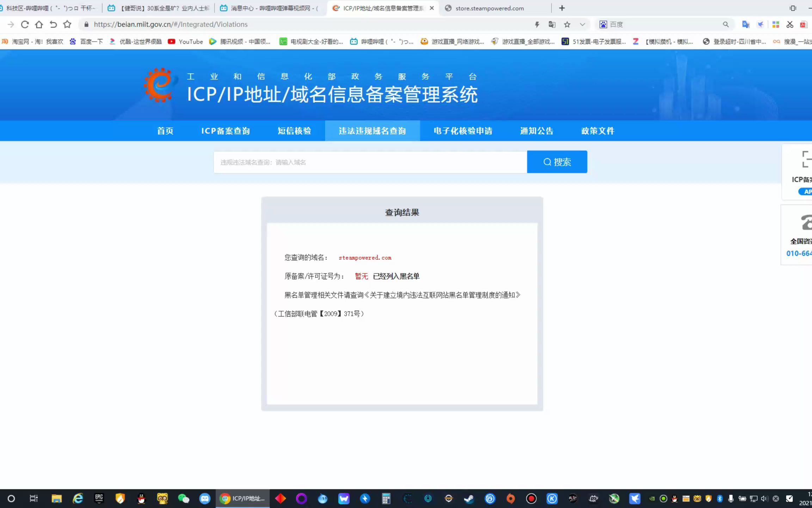Open the 51发票 bookmark
The height and width of the screenshot is (508, 812).
593,42
